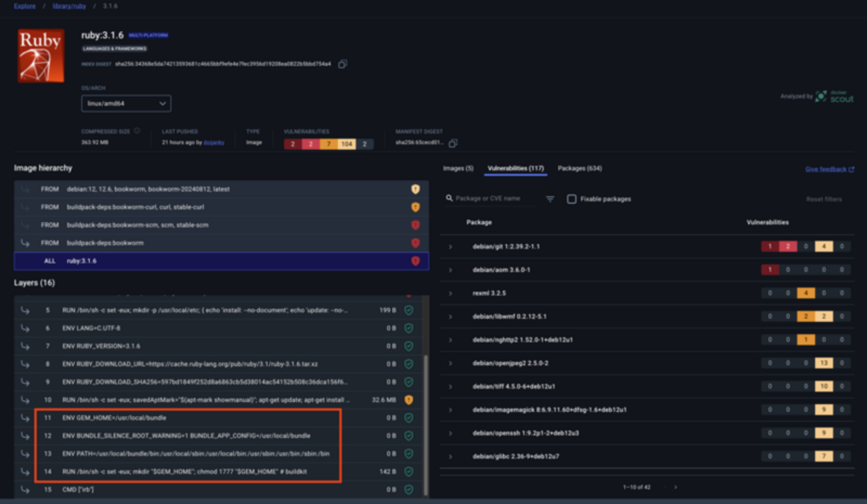Expand the debian/openssh package row
This screenshot has height=504, width=867.
click(451, 433)
